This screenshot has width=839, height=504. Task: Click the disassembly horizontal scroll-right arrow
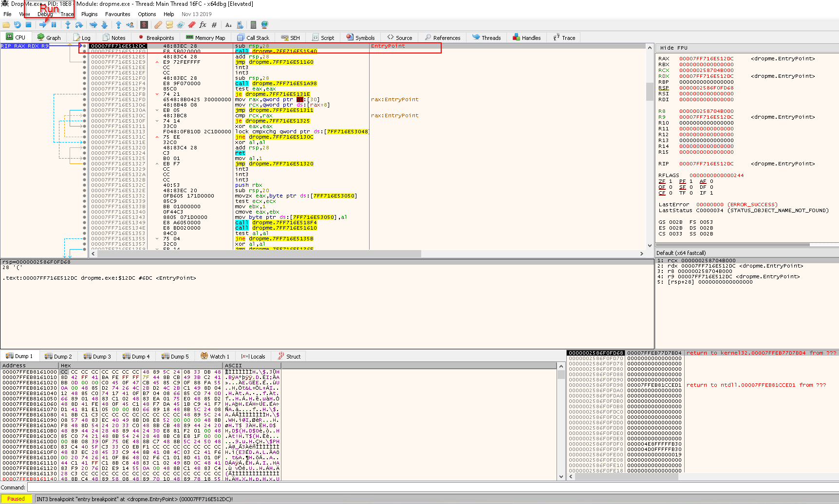(x=641, y=253)
